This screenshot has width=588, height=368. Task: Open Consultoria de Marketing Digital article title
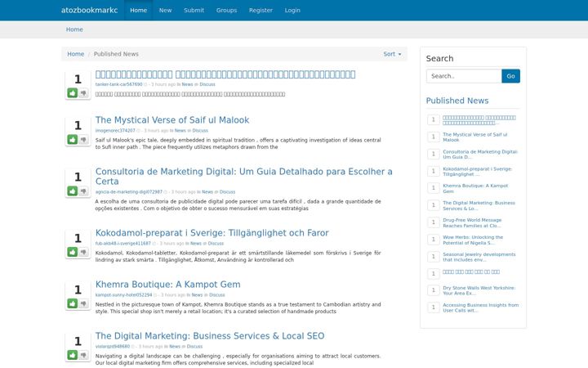point(243,177)
